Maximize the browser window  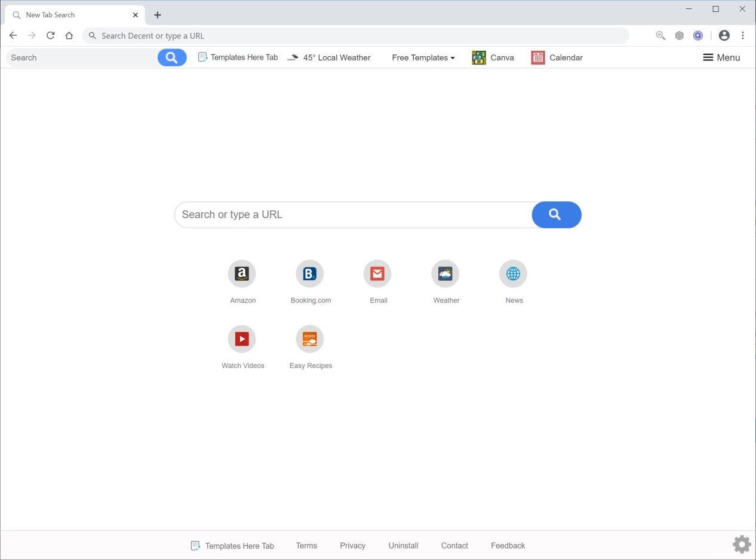click(x=715, y=9)
